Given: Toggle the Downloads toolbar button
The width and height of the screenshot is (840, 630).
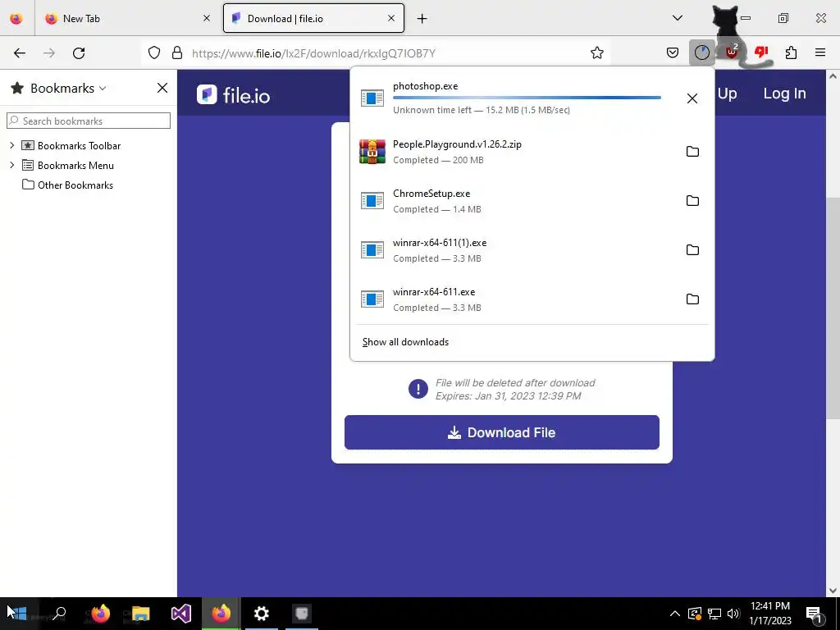Looking at the screenshot, I should 702,53.
